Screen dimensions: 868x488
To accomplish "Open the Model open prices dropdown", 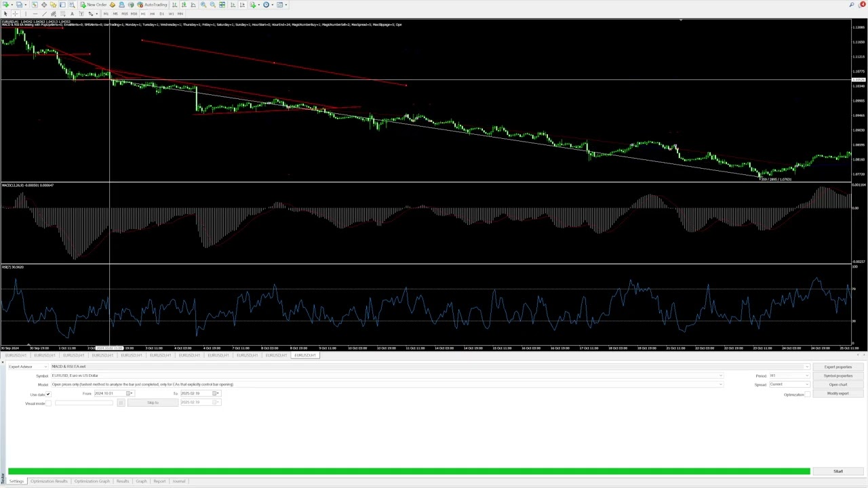I will 387,384.
